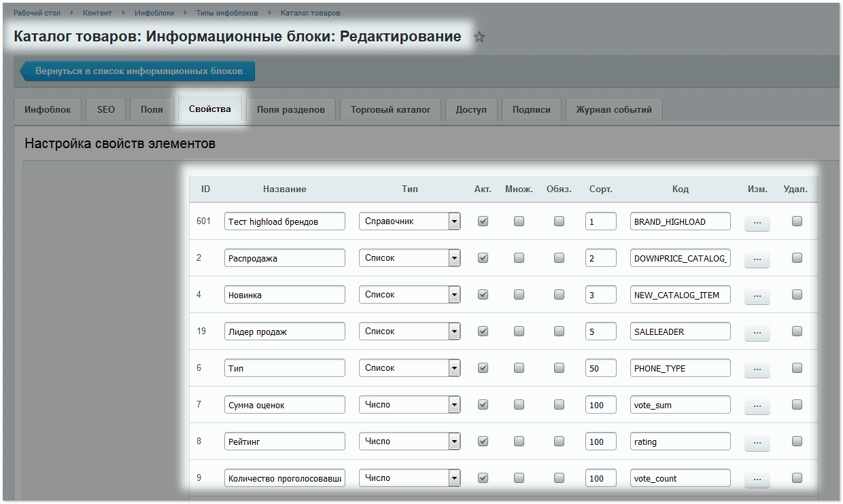This screenshot has width=843, height=504.
Task: Switch to the Инфоблок tab
Action: 48,109
